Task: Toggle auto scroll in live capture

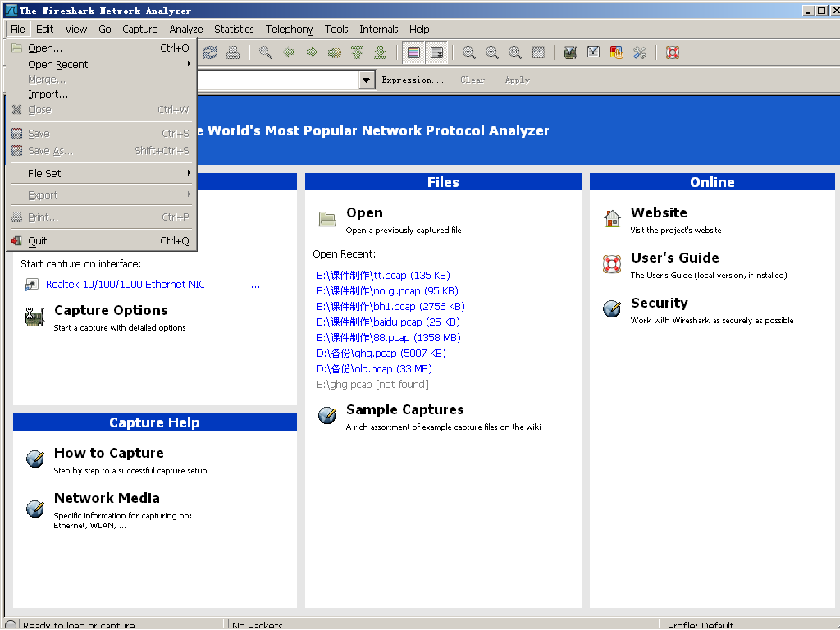Action: [436, 52]
